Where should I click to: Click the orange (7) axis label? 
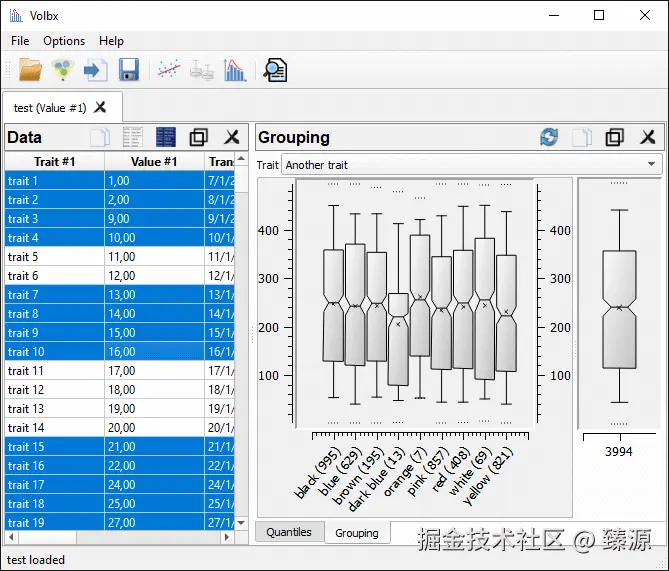click(x=404, y=471)
